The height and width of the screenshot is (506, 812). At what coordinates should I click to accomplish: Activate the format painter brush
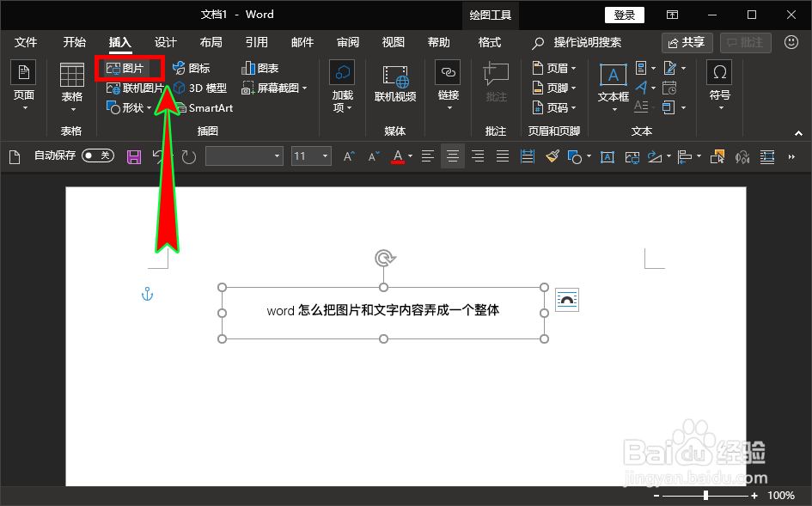point(553,156)
